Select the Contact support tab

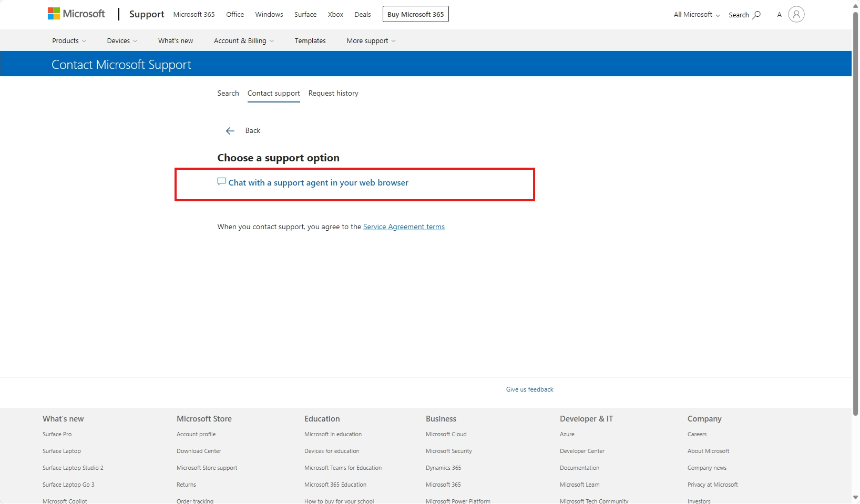point(274,94)
